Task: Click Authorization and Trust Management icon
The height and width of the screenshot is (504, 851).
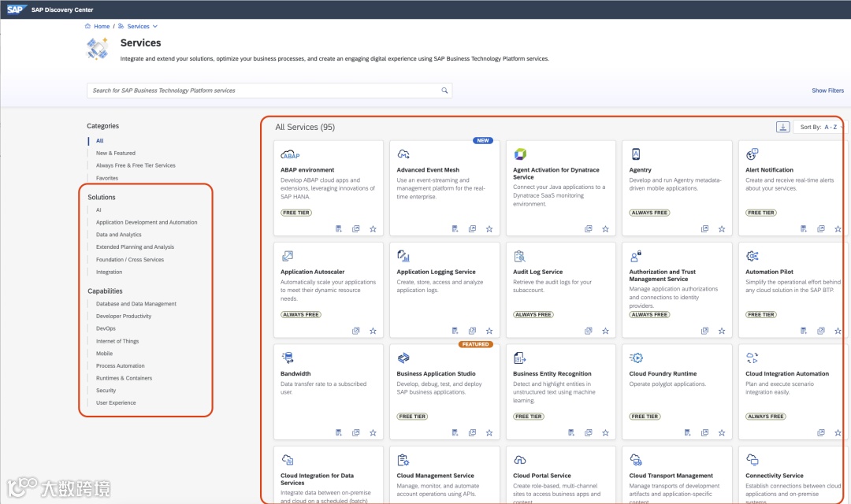Action: coord(636,256)
